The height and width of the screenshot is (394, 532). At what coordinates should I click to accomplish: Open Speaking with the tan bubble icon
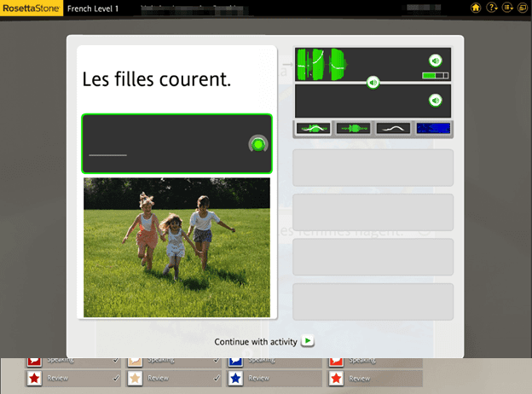tap(174, 362)
